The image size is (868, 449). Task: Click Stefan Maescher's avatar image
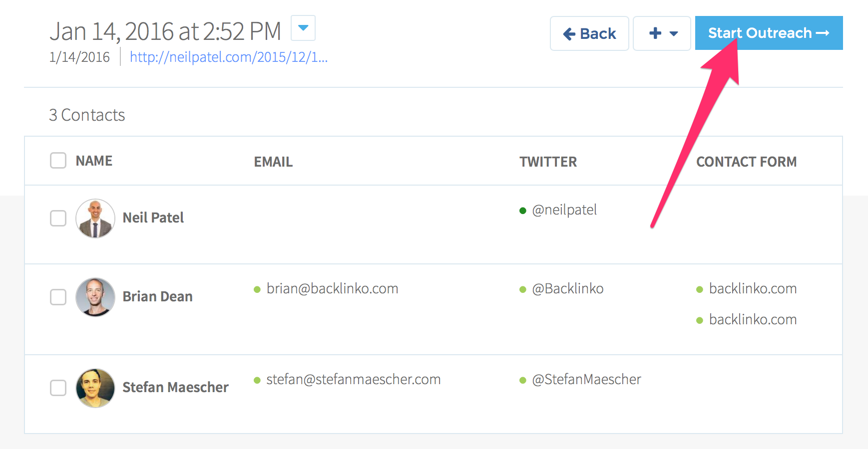(x=95, y=388)
